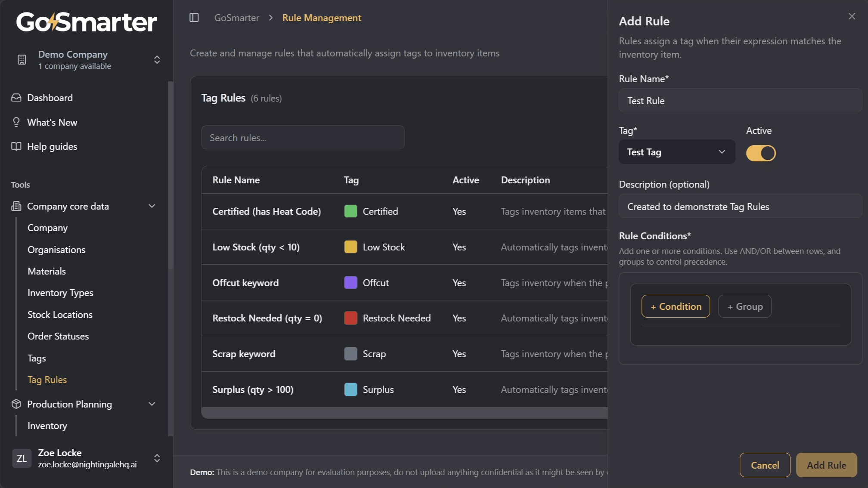Open the Rule Management breadcrumb link
Image resolution: width=868 pixels, height=488 pixels.
click(x=321, y=18)
